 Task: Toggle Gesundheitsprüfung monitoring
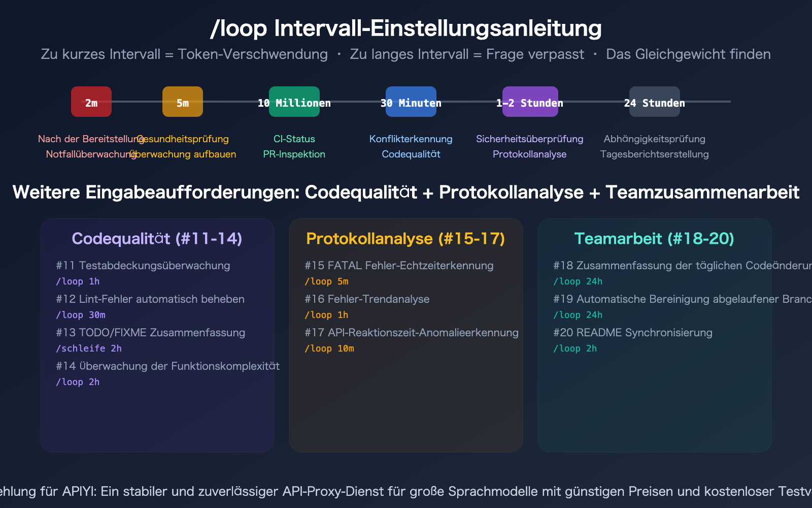click(184, 139)
